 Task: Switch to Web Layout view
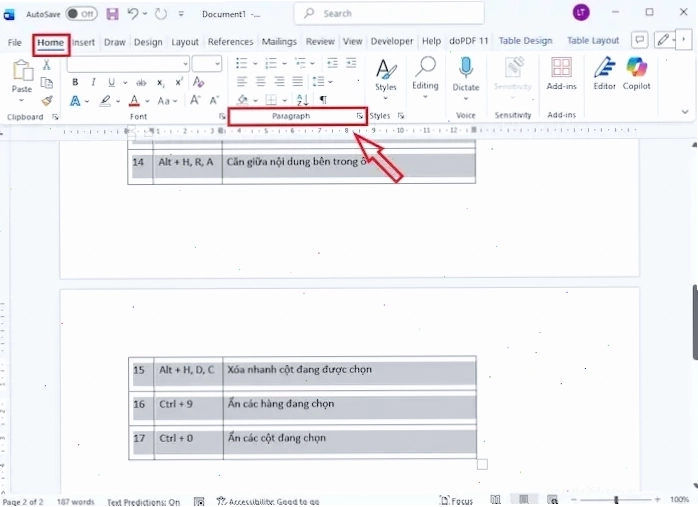pos(552,500)
